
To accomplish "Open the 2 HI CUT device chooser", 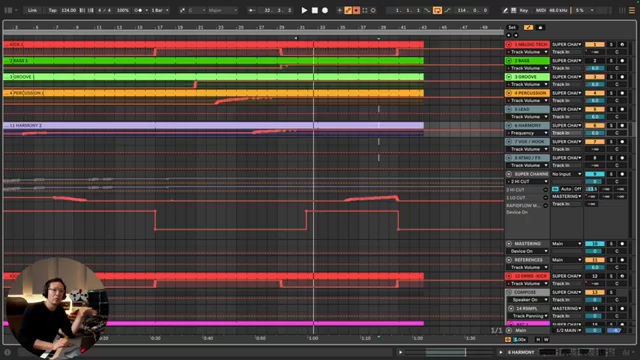I will [x=527, y=181].
